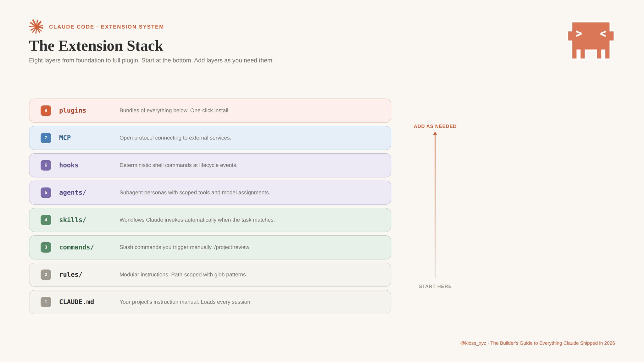Click the pixel robot mascot icon
Image resolution: width=644 pixels, height=362 pixels.
coord(591,40)
